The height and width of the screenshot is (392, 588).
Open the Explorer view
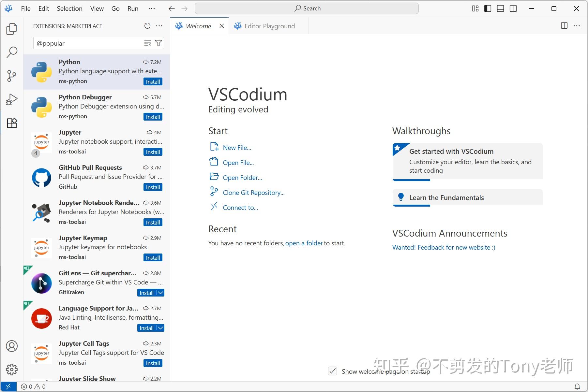click(12, 29)
